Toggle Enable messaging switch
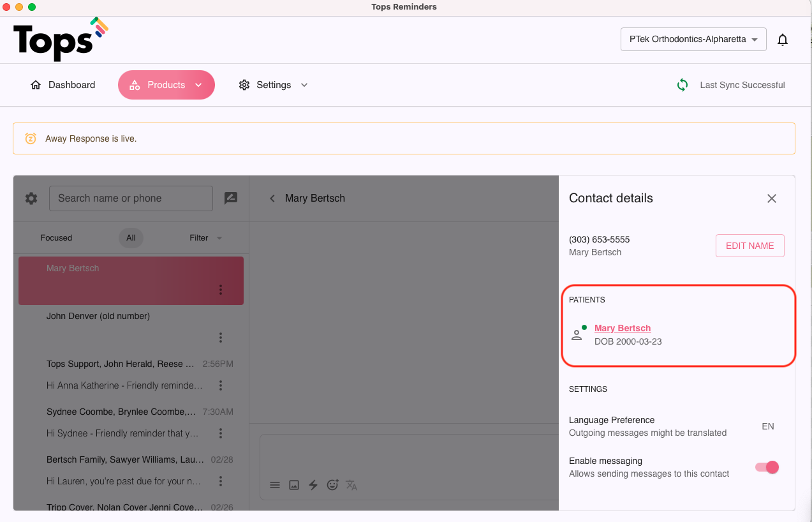 [x=767, y=467]
